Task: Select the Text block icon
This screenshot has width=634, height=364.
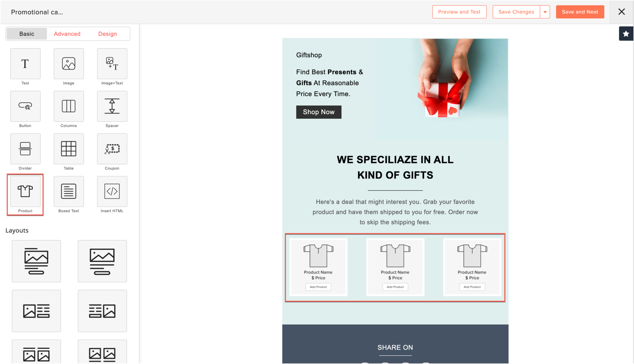Action: tap(25, 64)
